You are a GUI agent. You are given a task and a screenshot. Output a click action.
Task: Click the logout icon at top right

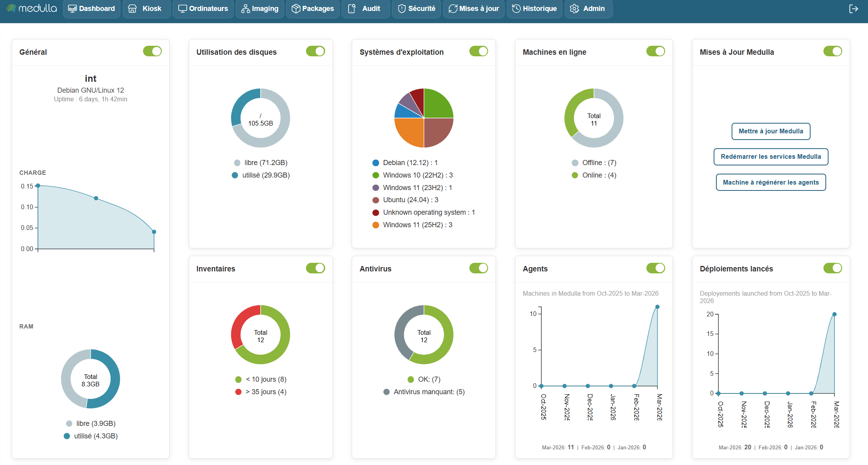click(854, 9)
